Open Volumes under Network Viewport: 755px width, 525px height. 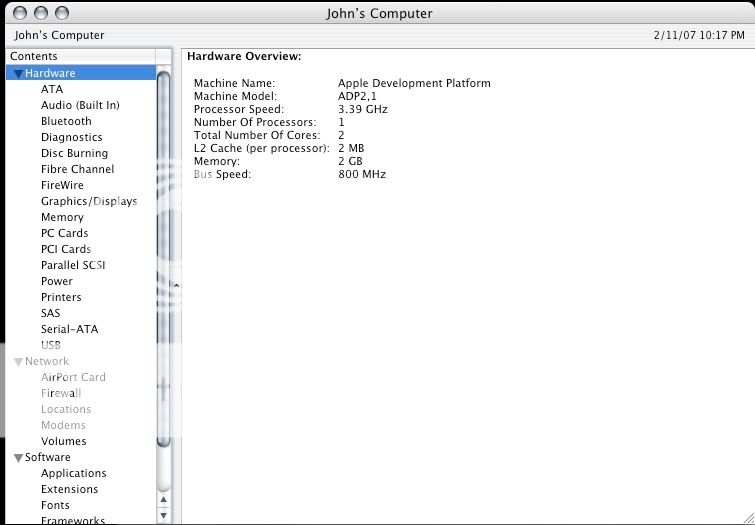point(63,441)
